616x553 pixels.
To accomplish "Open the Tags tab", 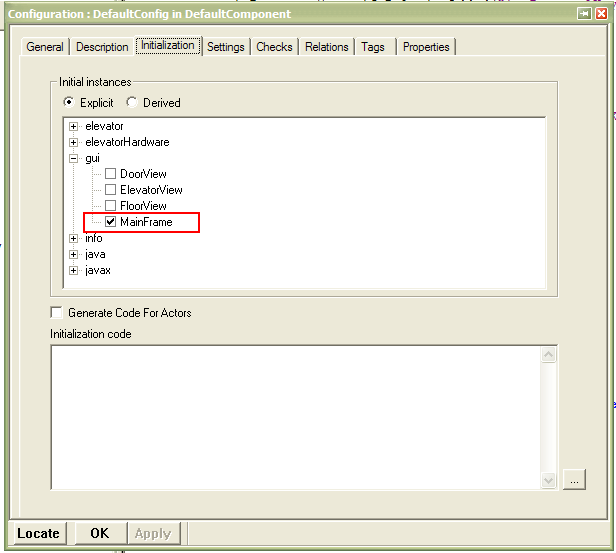I will coord(373,47).
